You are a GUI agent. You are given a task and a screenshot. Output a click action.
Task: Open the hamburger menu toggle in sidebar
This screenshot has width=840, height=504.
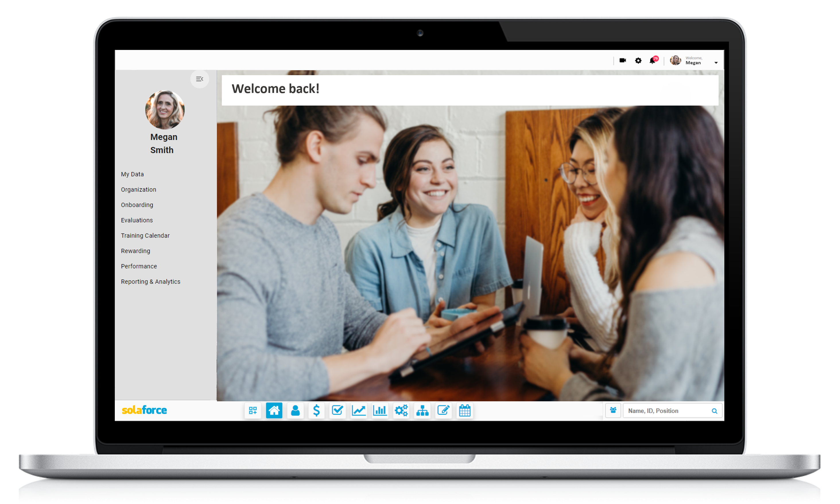[200, 79]
